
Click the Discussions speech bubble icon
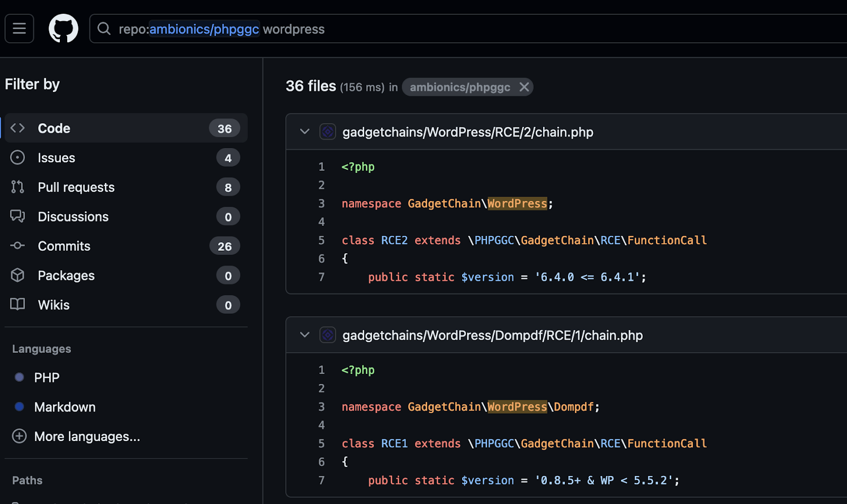[17, 216]
